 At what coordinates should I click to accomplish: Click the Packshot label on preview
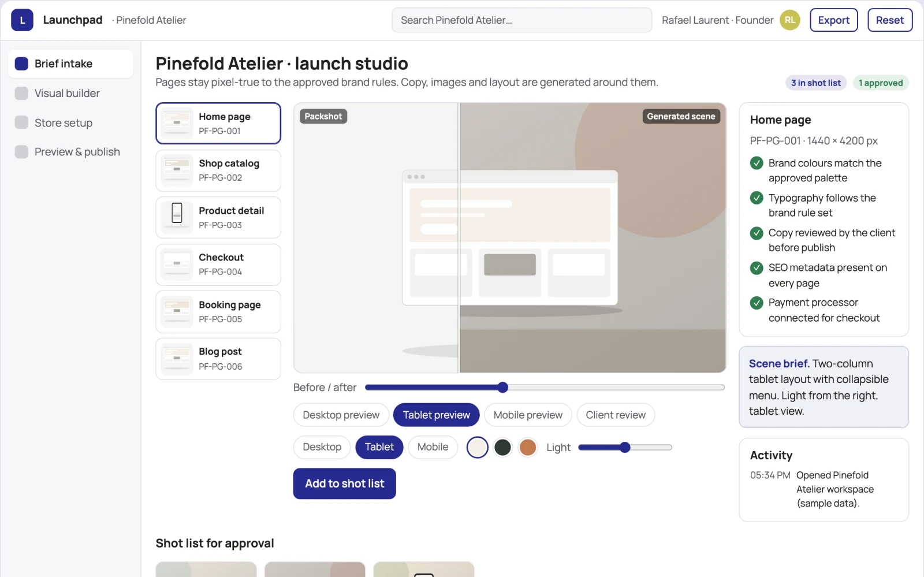[323, 116]
